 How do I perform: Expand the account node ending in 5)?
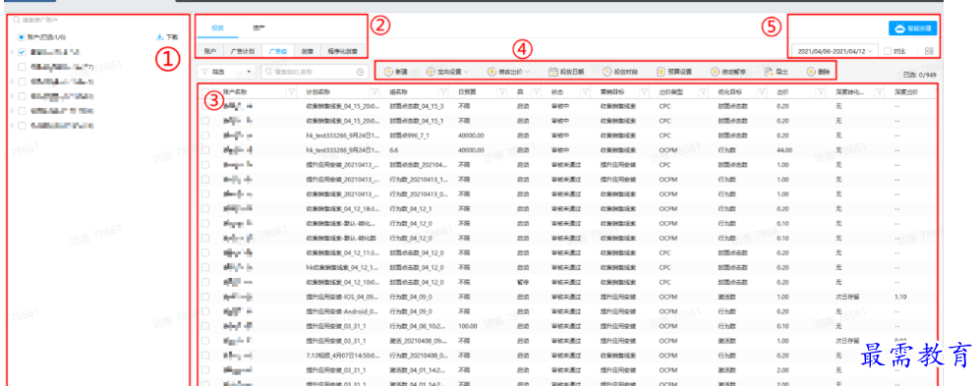pos(12,82)
